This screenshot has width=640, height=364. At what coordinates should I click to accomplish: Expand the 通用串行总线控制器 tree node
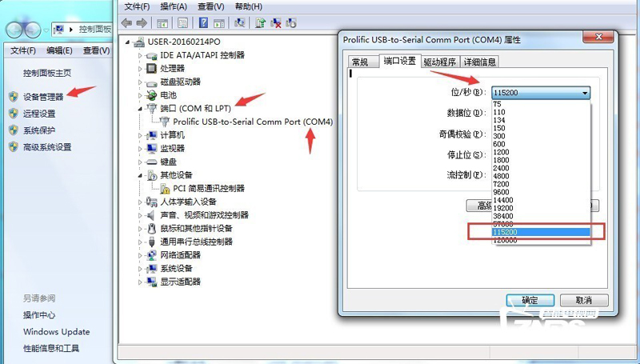coord(140,242)
